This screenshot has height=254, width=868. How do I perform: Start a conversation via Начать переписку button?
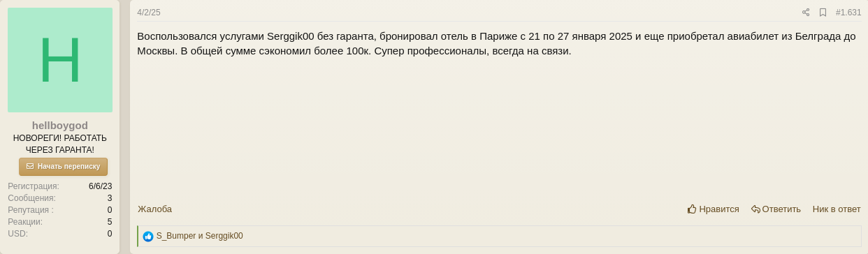click(63, 167)
